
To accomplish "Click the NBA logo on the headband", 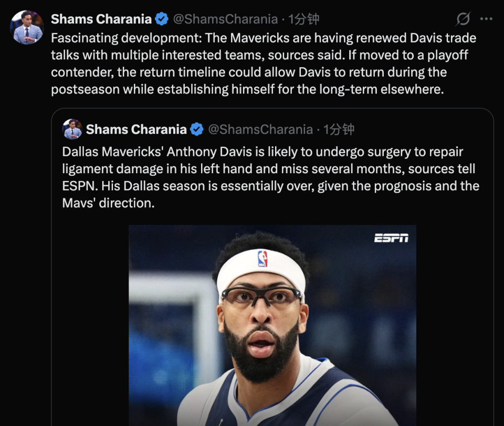I will pos(262,259).
